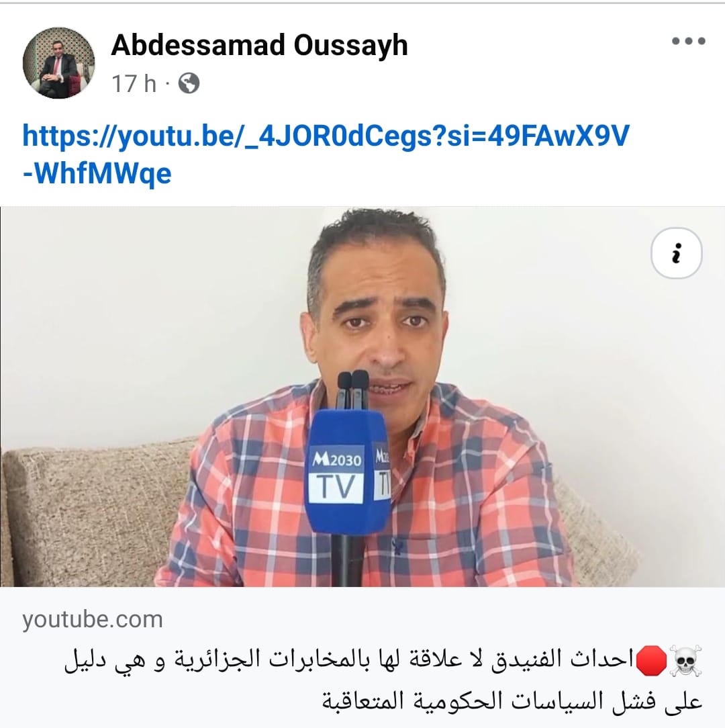
Task: Click the info "i" icon on preview
Action: tap(676, 253)
